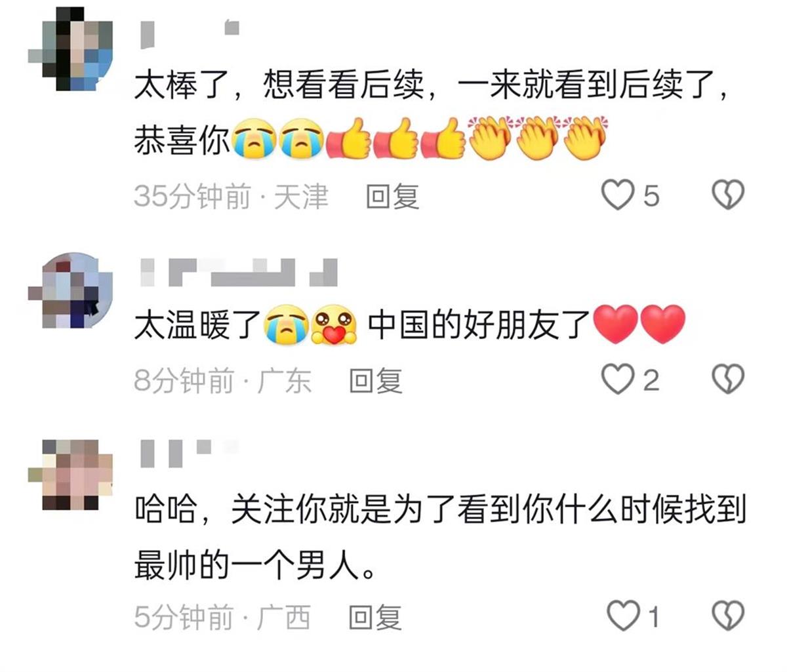
Task: Tap the 5分钟前 · 广西 timestamp
Action: [x=222, y=617]
